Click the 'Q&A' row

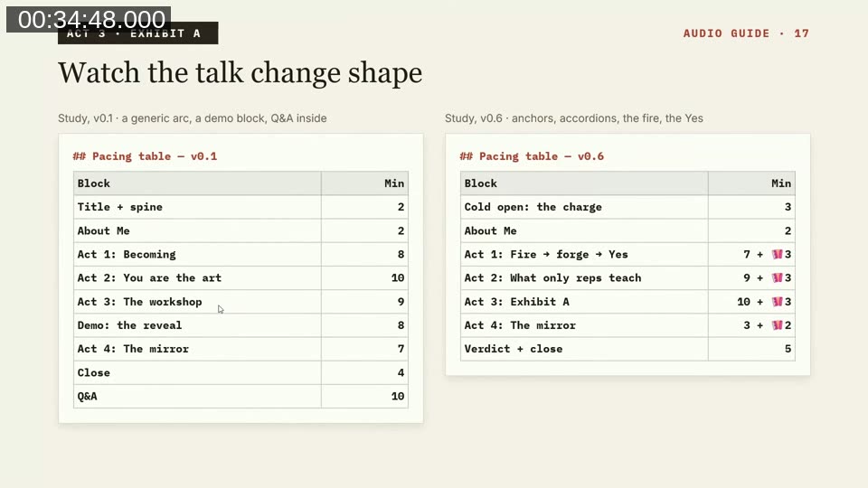(241, 396)
